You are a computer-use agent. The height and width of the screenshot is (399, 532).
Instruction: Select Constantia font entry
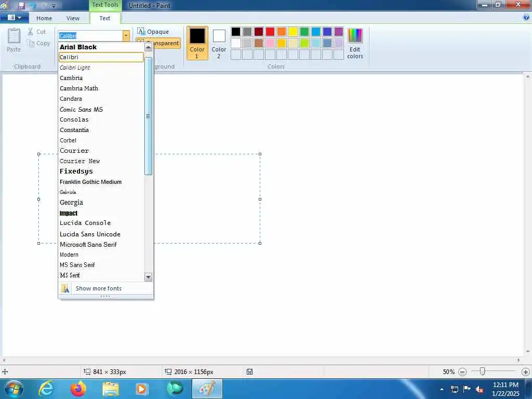(x=101, y=130)
